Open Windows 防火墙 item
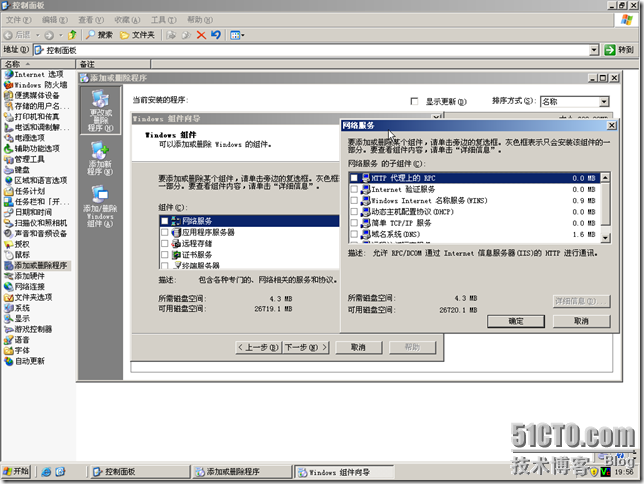644x484 pixels. [36, 85]
